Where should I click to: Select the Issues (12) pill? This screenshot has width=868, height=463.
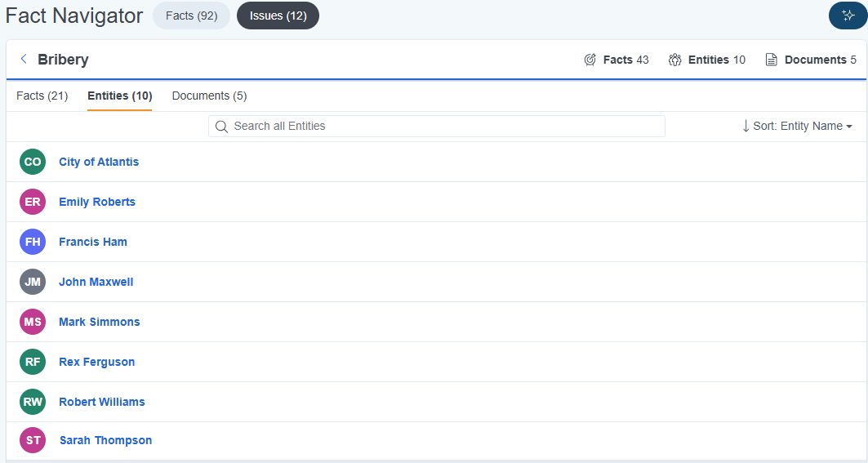tap(278, 16)
